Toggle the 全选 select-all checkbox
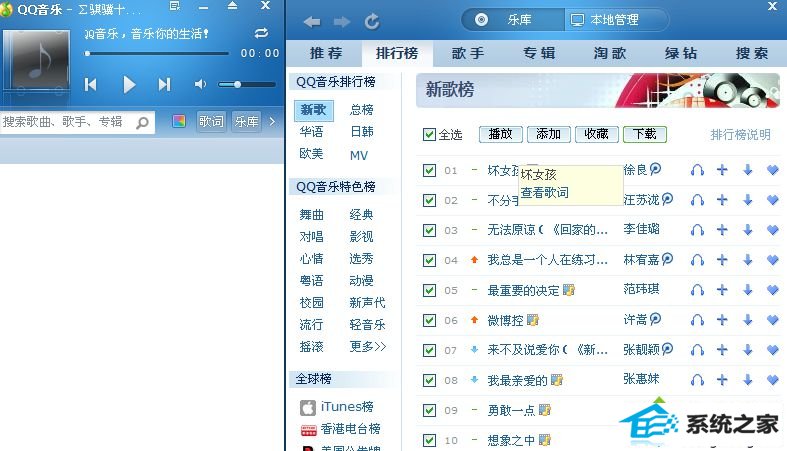The height and width of the screenshot is (451, 787). pyautogui.click(x=429, y=134)
